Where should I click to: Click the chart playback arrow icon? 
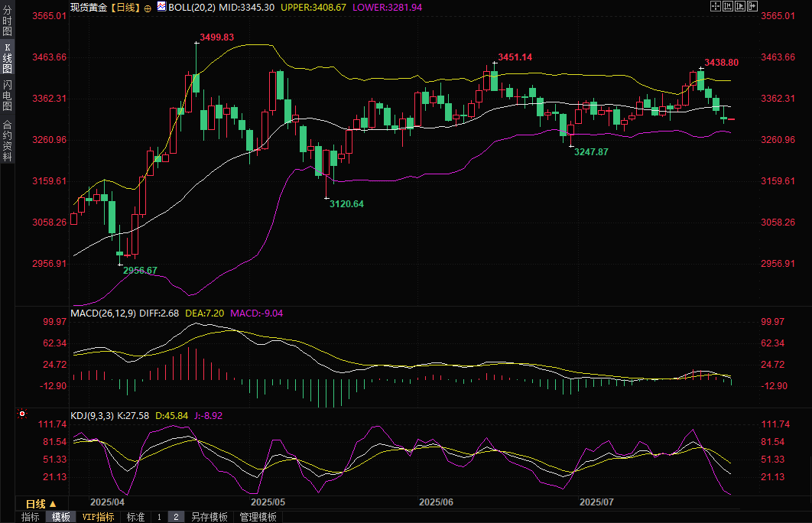point(740,6)
